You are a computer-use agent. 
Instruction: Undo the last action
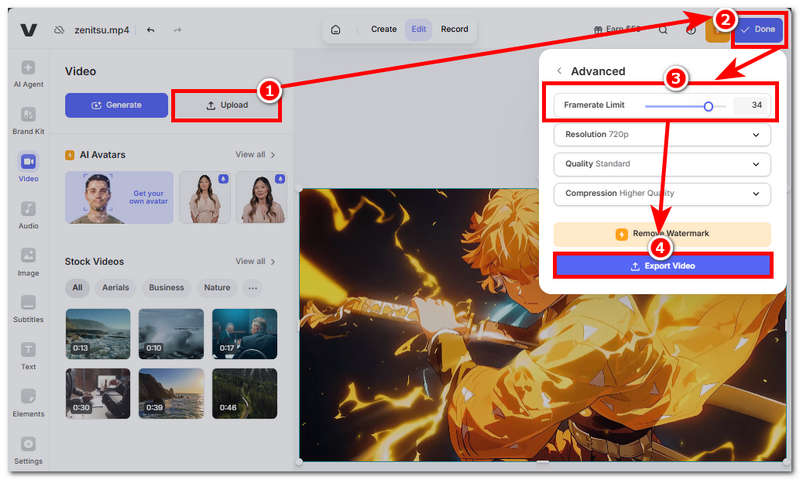[151, 30]
